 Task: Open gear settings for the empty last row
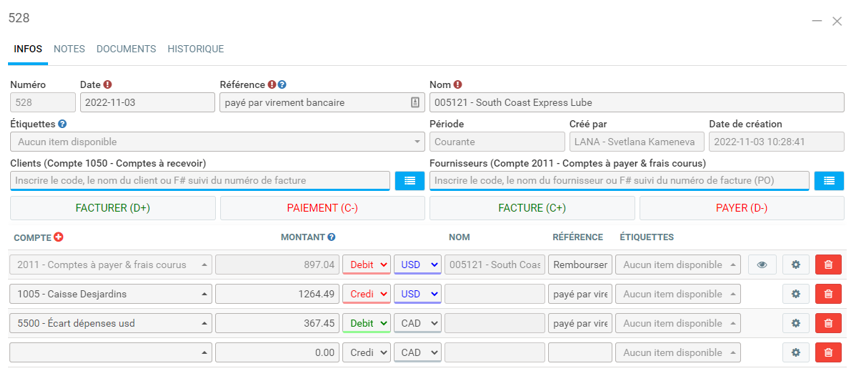(x=795, y=353)
